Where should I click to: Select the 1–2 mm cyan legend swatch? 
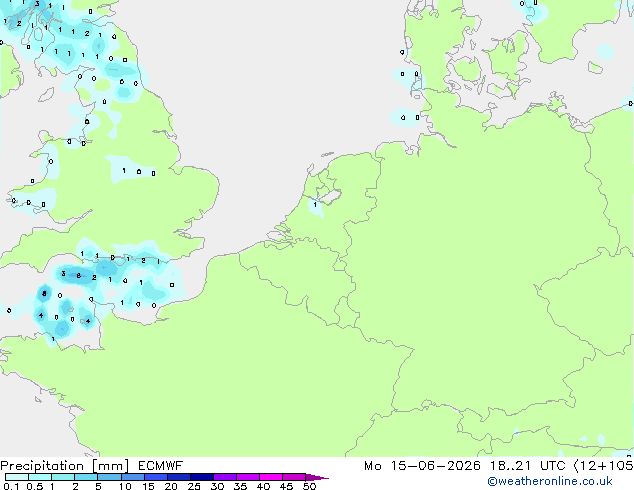[x=63, y=477]
